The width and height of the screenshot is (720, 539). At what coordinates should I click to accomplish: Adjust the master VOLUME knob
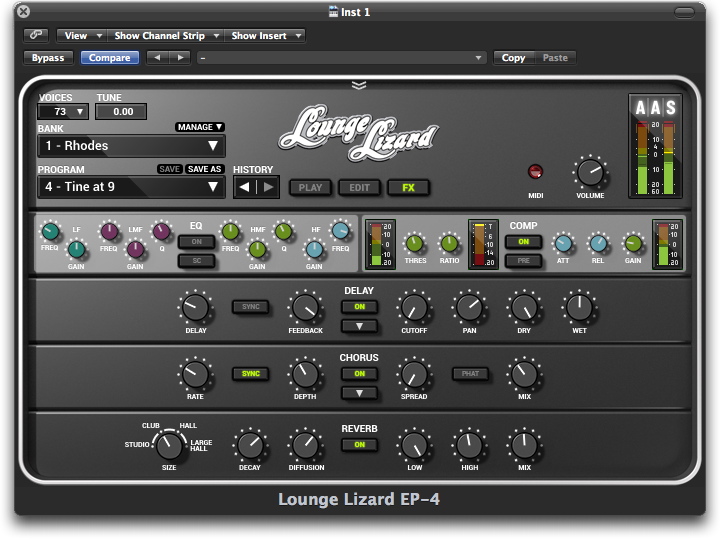click(590, 172)
